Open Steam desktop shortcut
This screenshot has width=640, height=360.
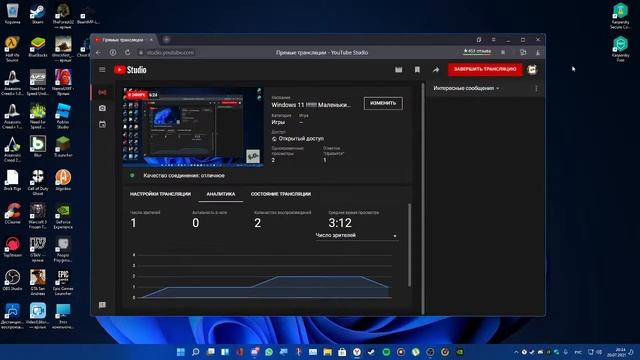pos(38,13)
